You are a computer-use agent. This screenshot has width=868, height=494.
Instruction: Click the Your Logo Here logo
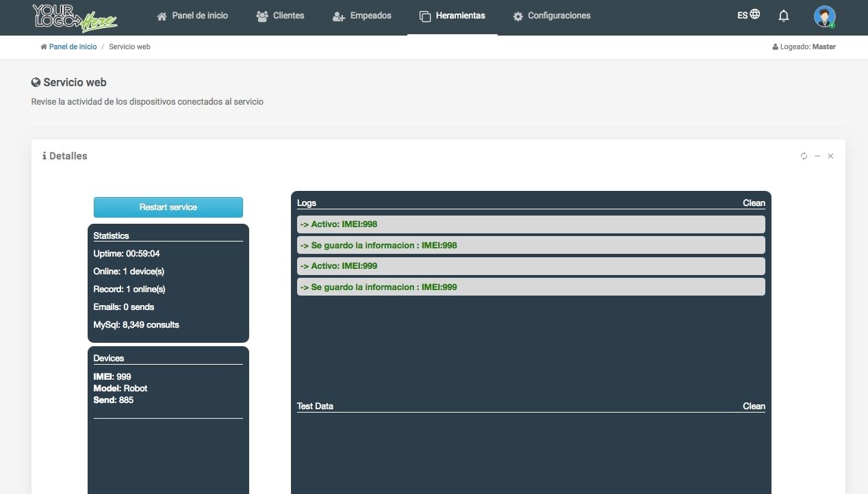[x=75, y=17]
